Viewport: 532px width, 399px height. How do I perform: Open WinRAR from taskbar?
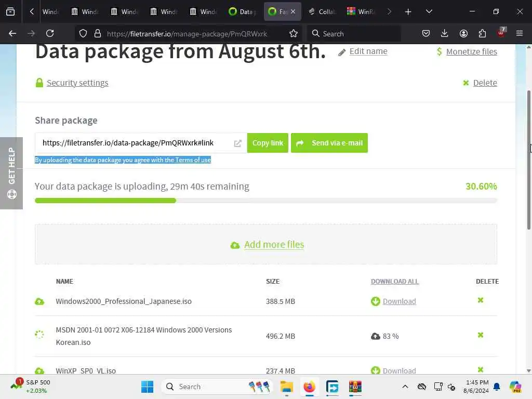coord(355,387)
